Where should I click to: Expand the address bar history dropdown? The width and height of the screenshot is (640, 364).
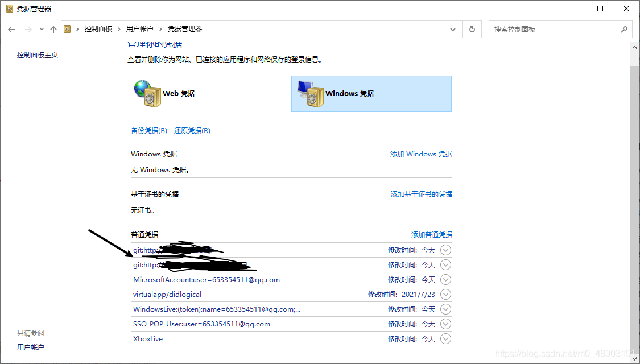(452, 29)
